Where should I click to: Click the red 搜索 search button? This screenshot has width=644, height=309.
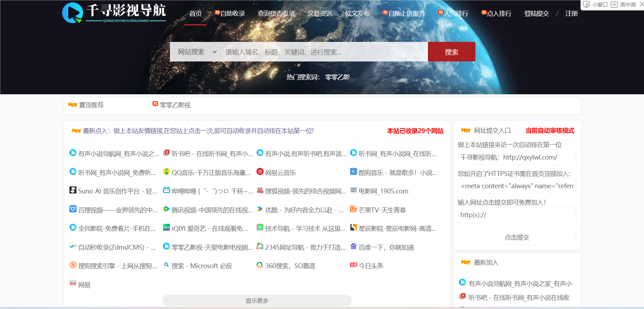click(451, 52)
